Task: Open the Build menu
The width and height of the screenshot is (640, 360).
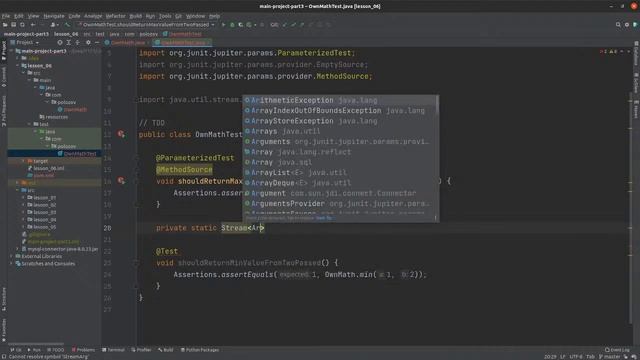Action: (136, 16)
